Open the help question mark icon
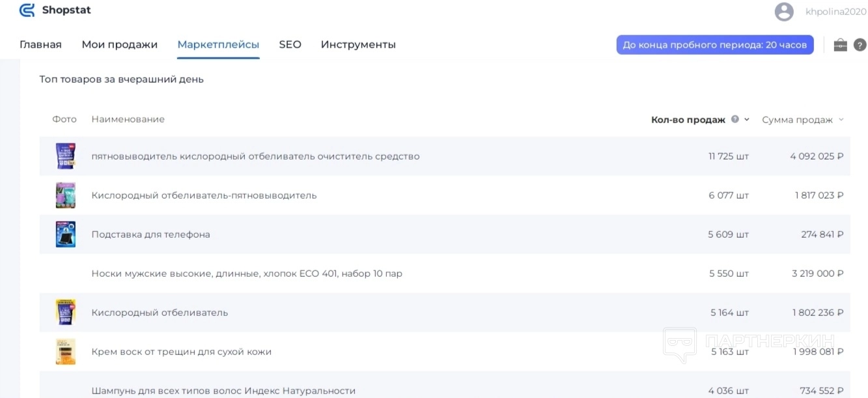Viewport: 868px width, 398px height. (860, 45)
